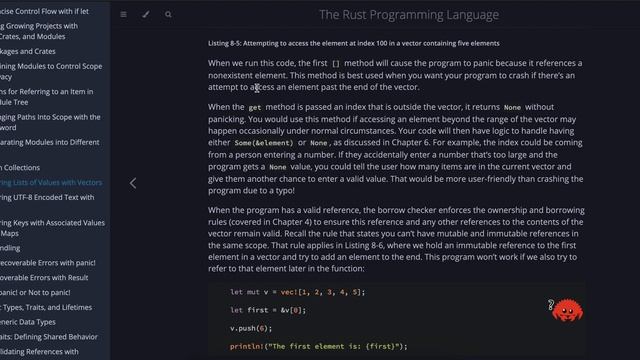640x360 pixels.
Task: Open 'Concise Control Flow with if let' chapter
Action: point(44,11)
